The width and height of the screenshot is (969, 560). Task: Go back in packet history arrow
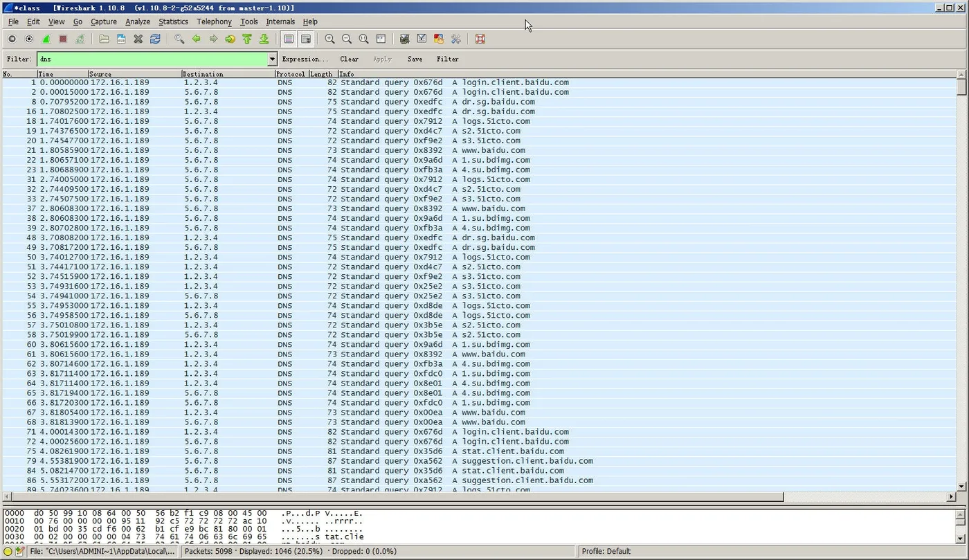click(x=196, y=39)
